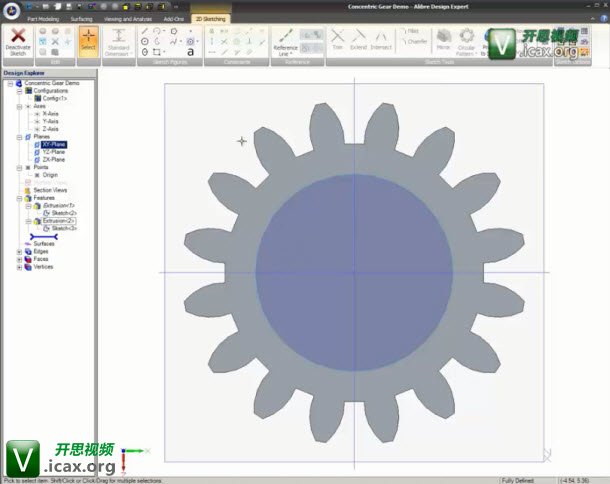Click the Intersect sketch tool
Screen dimensions: 610x484
[x=381, y=39]
